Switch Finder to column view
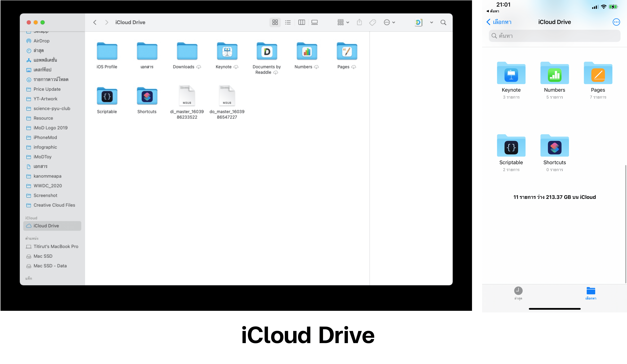 click(302, 22)
